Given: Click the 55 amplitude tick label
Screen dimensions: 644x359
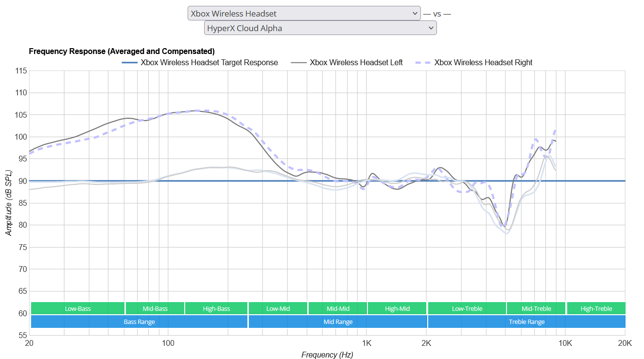Looking at the screenshot, I should [x=23, y=335].
